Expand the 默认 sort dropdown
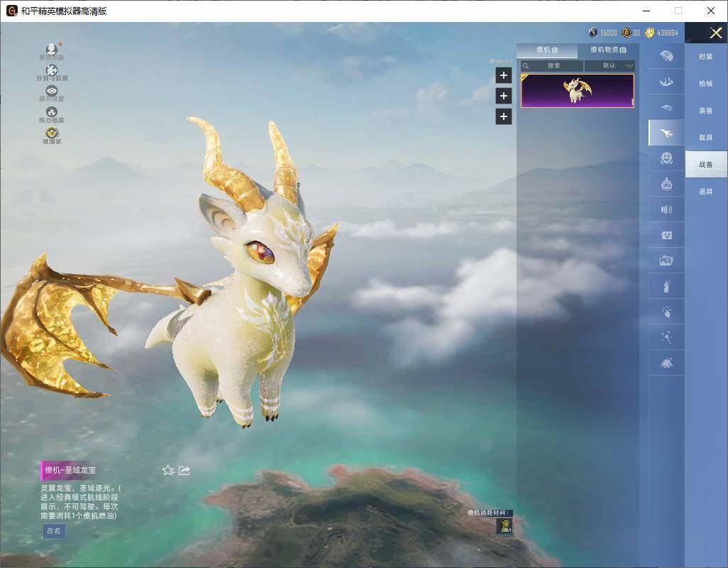728x568 pixels. point(610,66)
